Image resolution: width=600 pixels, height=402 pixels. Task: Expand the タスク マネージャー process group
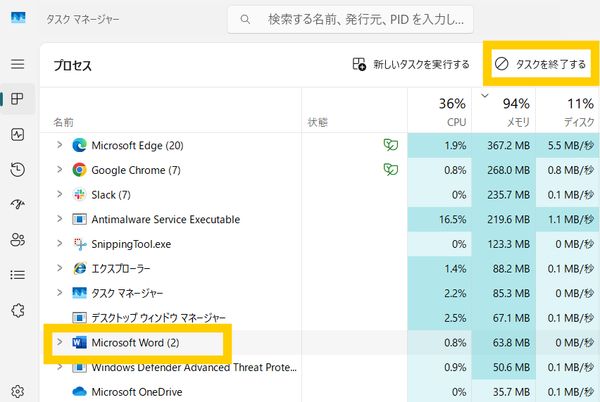click(x=59, y=293)
